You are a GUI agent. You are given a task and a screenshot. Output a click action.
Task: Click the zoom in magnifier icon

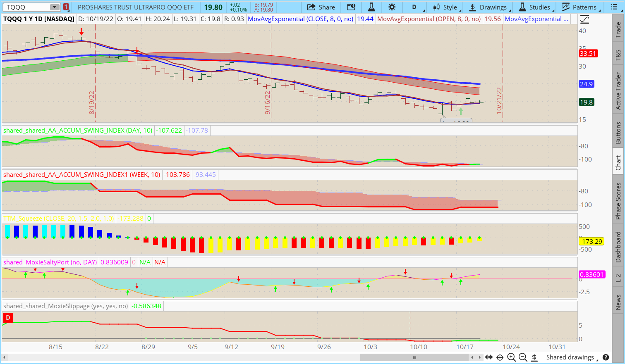click(x=511, y=357)
